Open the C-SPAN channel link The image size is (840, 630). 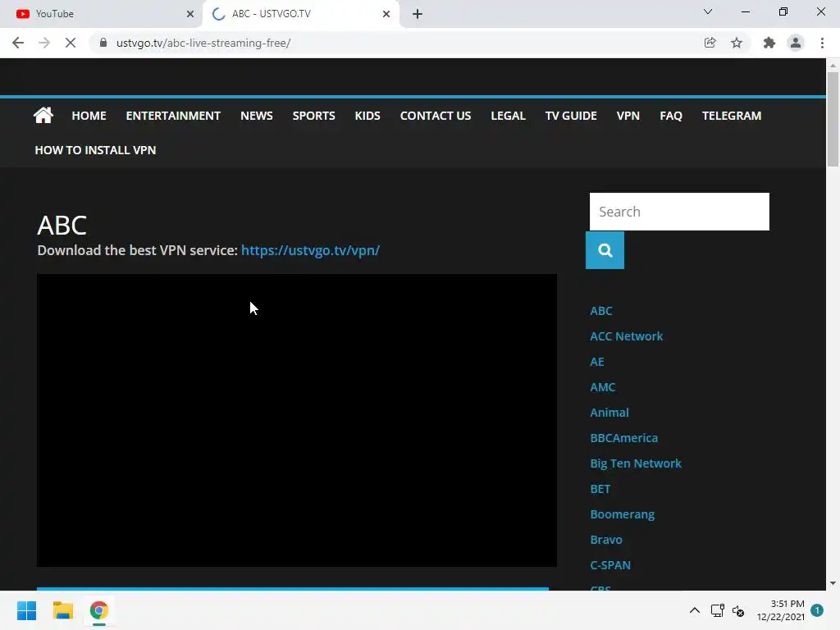[610, 565]
